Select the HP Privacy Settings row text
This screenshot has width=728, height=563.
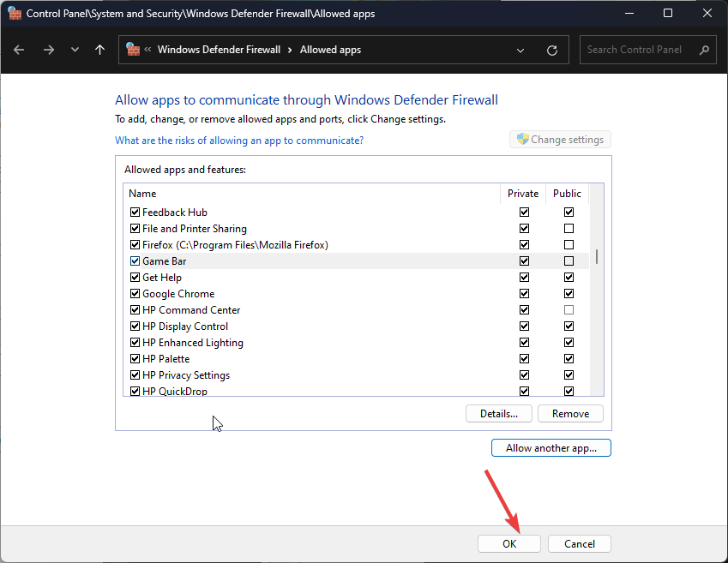[186, 375]
